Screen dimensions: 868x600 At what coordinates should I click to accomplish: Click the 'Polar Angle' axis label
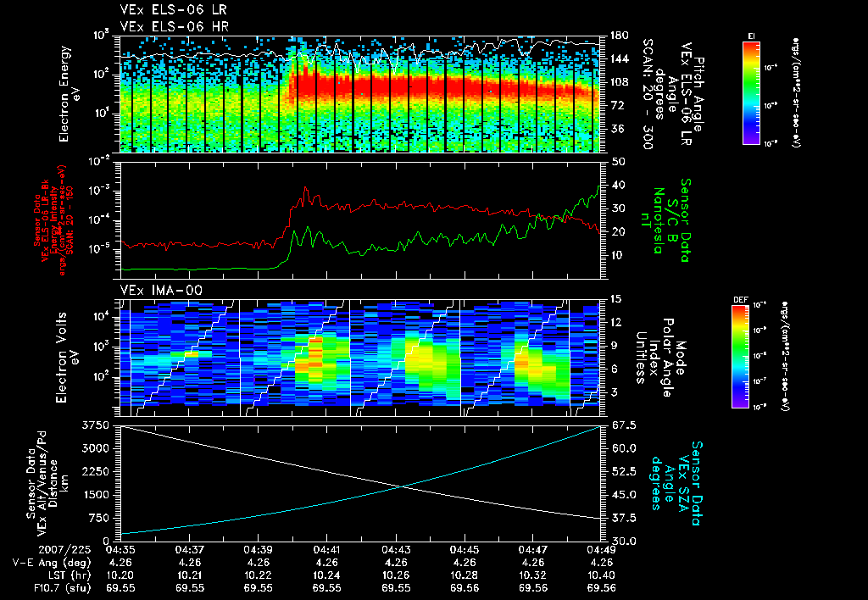click(667, 358)
